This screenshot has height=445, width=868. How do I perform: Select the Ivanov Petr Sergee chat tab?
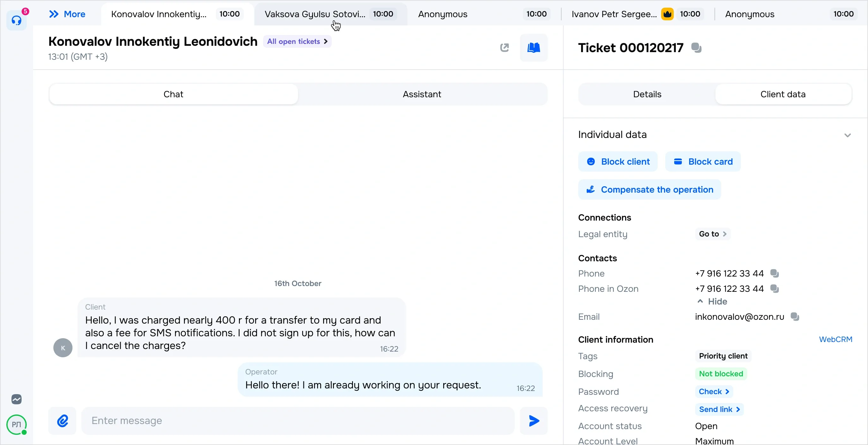pyautogui.click(x=638, y=14)
